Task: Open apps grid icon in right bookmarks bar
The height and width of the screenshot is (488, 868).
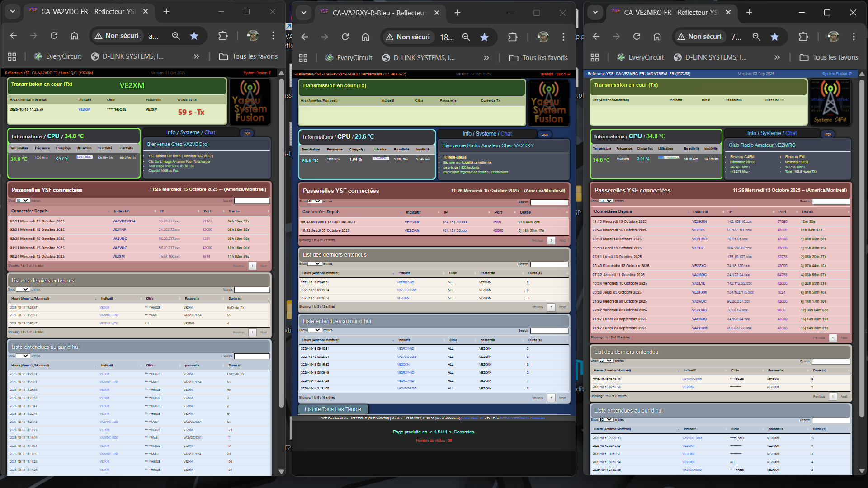Action: click(594, 57)
